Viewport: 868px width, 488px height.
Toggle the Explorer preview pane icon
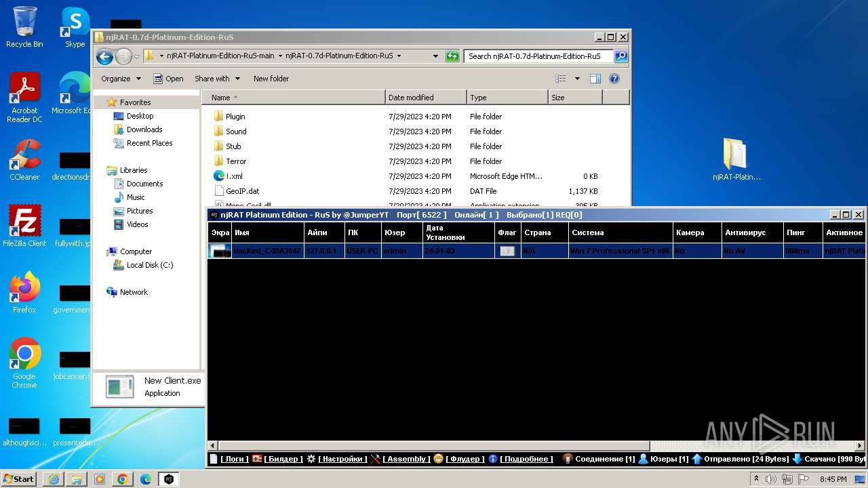coord(595,79)
